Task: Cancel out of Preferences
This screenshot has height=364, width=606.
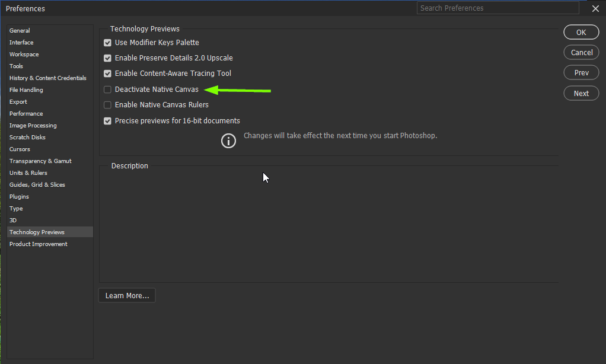Action: tap(581, 52)
